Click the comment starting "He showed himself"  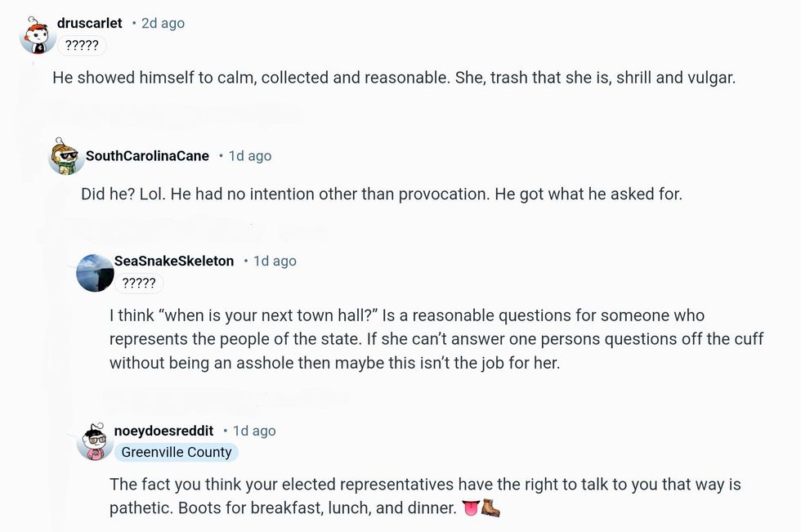394,78
